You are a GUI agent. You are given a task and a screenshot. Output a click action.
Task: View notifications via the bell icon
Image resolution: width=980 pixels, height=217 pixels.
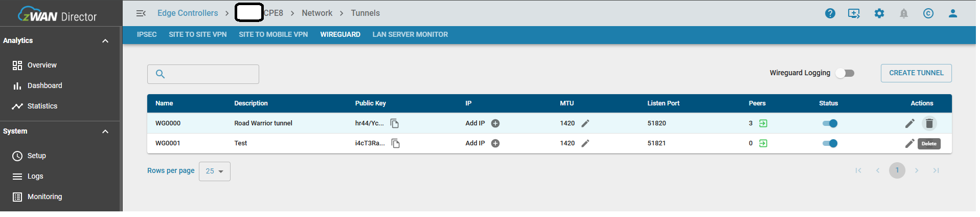[903, 13]
